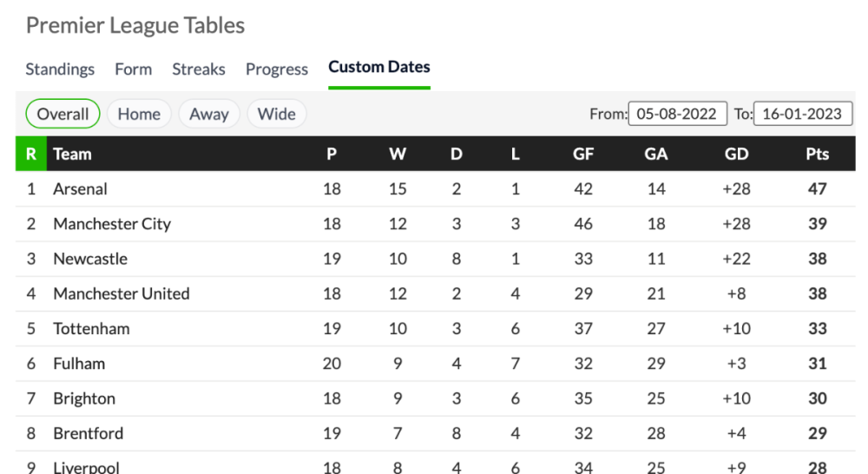Select the Overall filter pill
Viewport: 868px width, 474px height.
click(x=62, y=114)
